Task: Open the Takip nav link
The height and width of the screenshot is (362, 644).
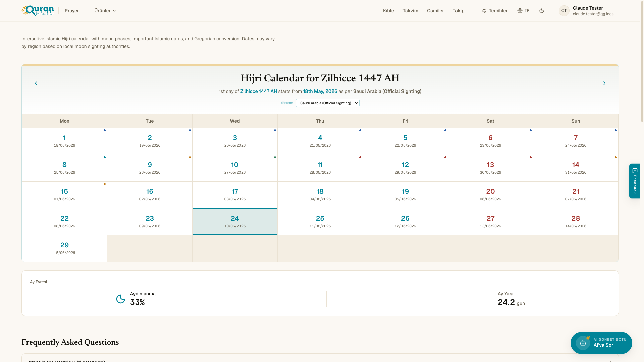Action: pos(459,11)
